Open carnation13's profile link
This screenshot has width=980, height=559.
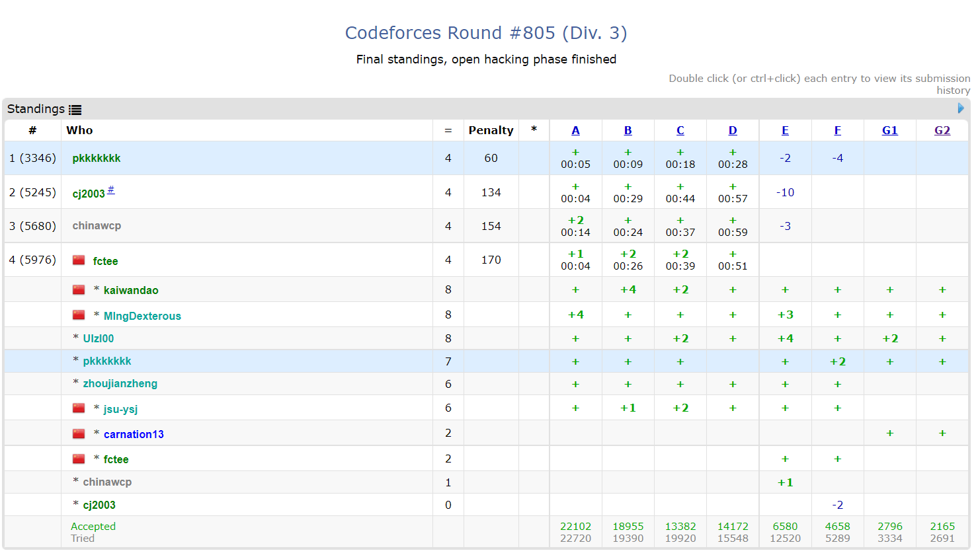(x=134, y=434)
